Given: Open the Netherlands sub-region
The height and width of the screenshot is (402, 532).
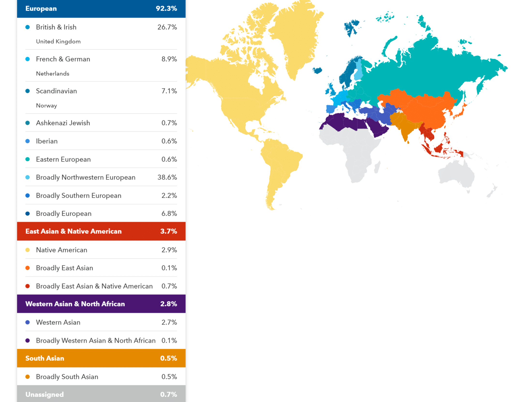Looking at the screenshot, I should (53, 74).
